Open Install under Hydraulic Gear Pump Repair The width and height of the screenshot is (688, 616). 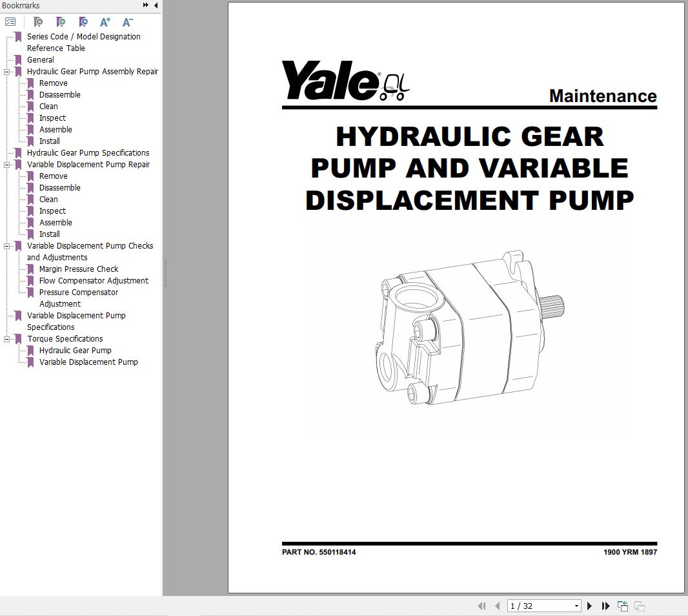click(x=50, y=141)
